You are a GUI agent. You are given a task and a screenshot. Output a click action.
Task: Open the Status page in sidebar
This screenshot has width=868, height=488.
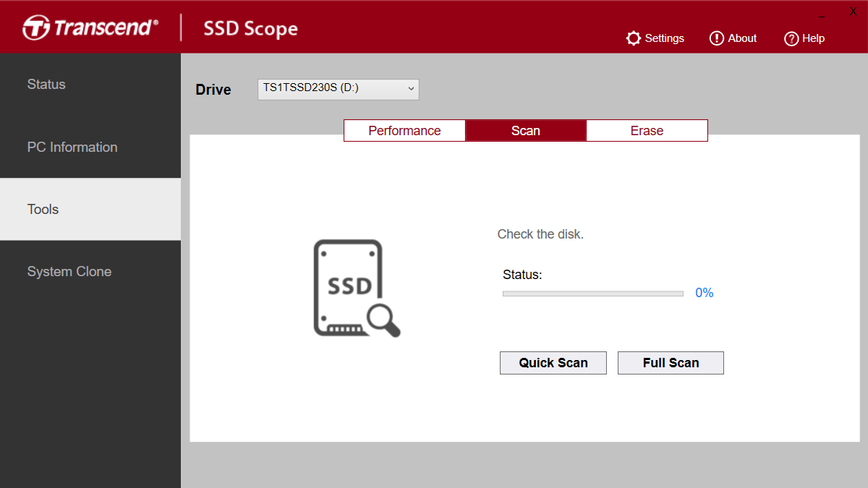[x=90, y=85]
